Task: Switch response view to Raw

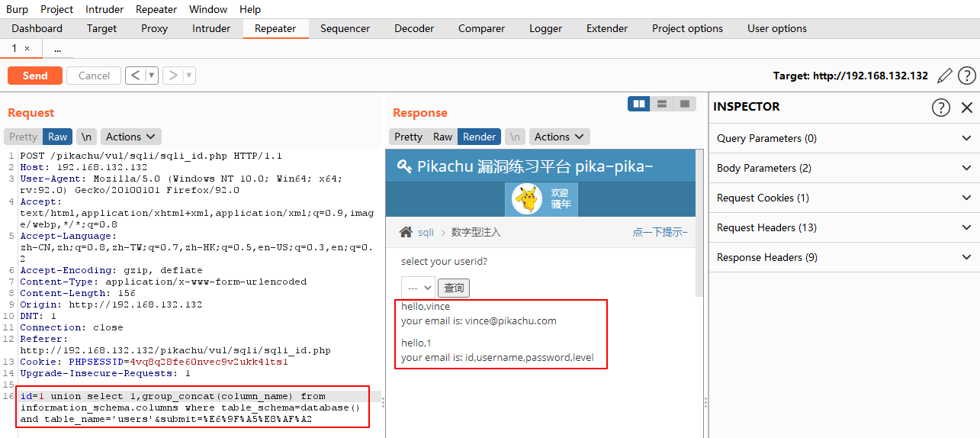Action: pyautogui.click(x=443, y=137)
